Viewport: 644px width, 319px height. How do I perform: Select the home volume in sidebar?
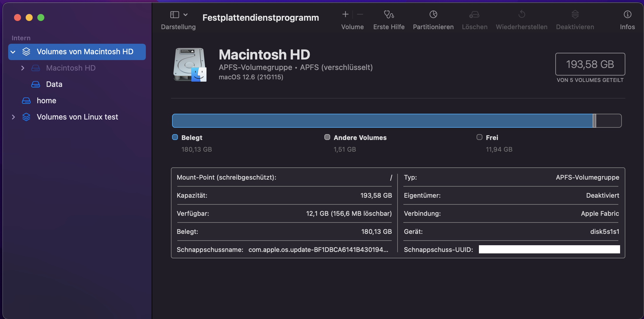[x=46, y=101]
